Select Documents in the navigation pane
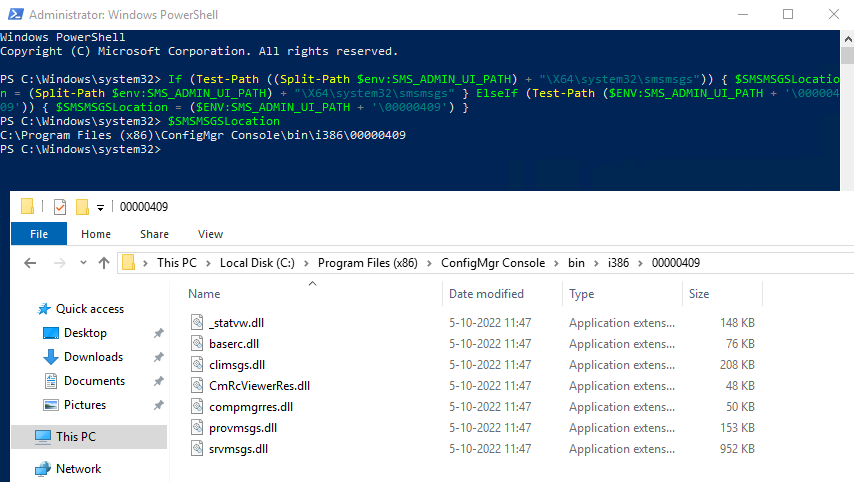This screenshot has height=482, width=854. [94, 381]
